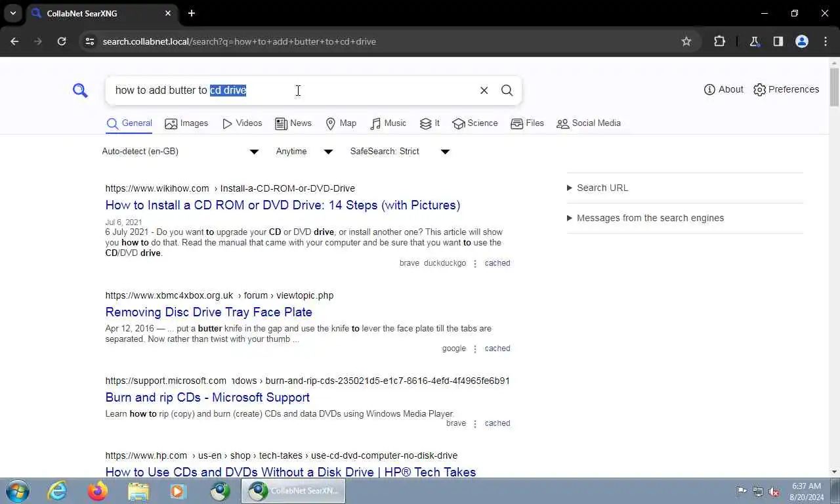
Task: Toggle the browser side panel
Action: [x=778, y=41]
